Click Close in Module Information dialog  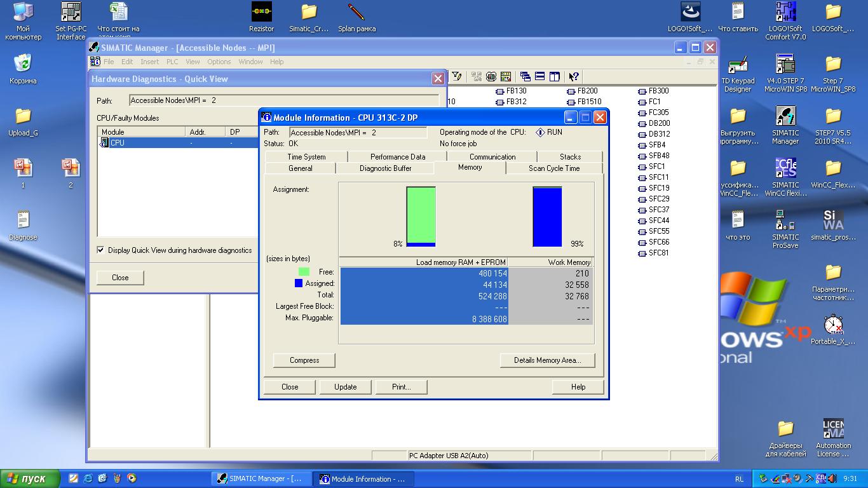[290, 387]
